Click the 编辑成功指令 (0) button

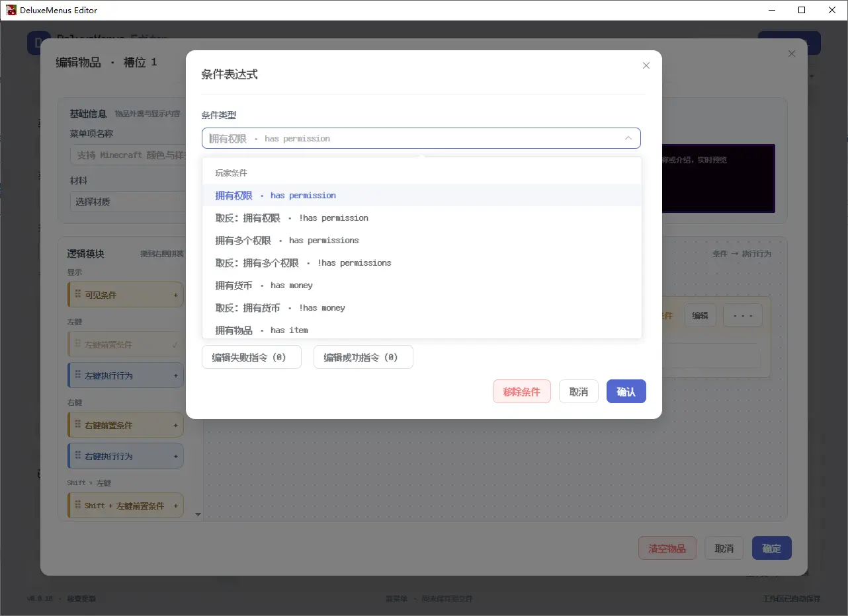pyautogui.click(x=363, y=357)
